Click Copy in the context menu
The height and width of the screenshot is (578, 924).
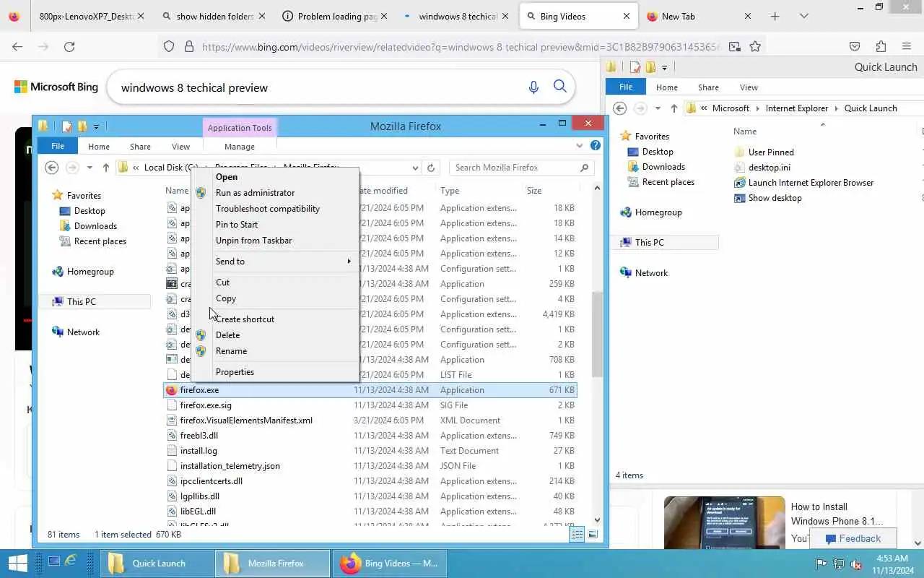(x=275, y=298)
